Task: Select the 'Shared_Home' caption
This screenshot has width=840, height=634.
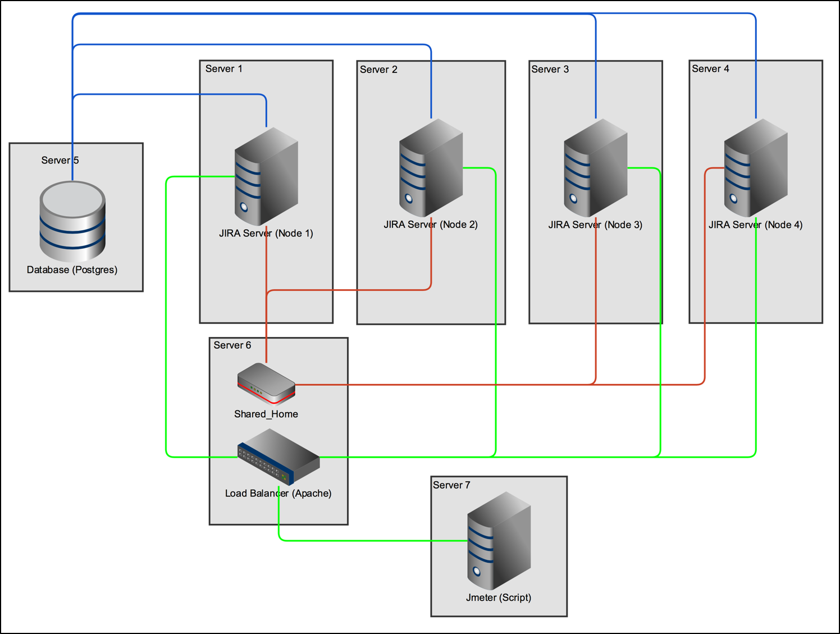Action: pyautogui.click(x=266, y=414)
